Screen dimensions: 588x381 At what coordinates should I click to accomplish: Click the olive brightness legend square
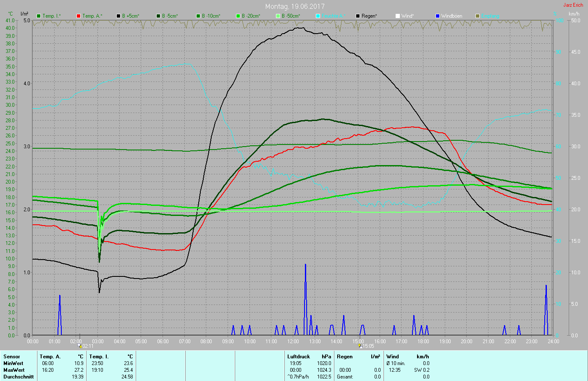click(x=478, y=16)
